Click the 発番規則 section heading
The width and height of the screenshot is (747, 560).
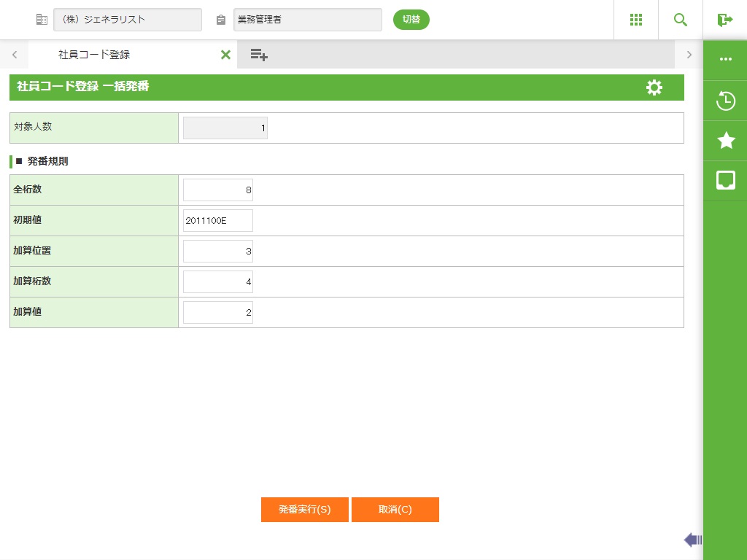[x=47, y=161]
